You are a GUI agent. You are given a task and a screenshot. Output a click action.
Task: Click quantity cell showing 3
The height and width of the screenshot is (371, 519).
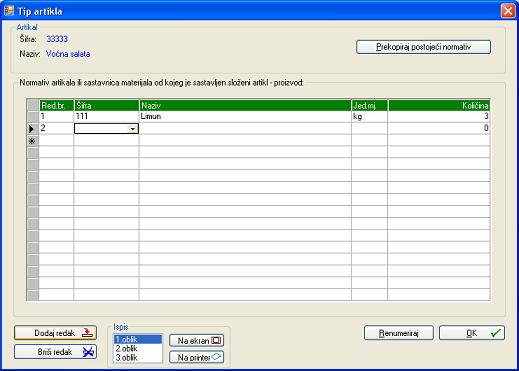(439, 116)
